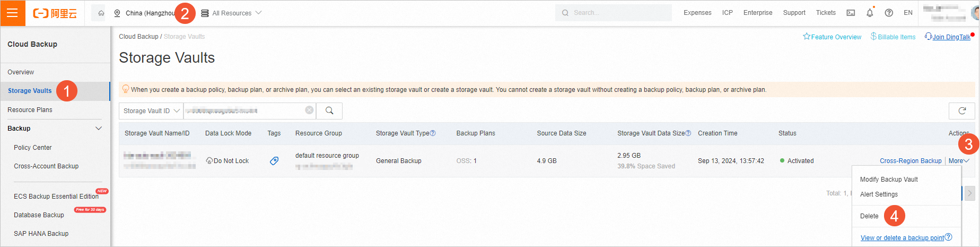The width and height of the screenshot is (980, 247).
Task: Refresh the storage vaults list
Action: tap(961, 111)
